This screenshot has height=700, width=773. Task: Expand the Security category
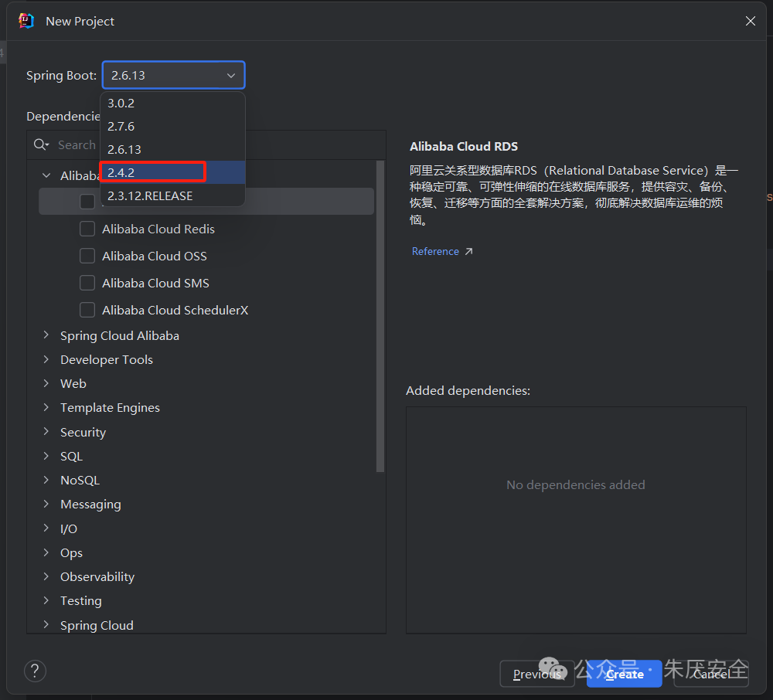click(46, 432)
